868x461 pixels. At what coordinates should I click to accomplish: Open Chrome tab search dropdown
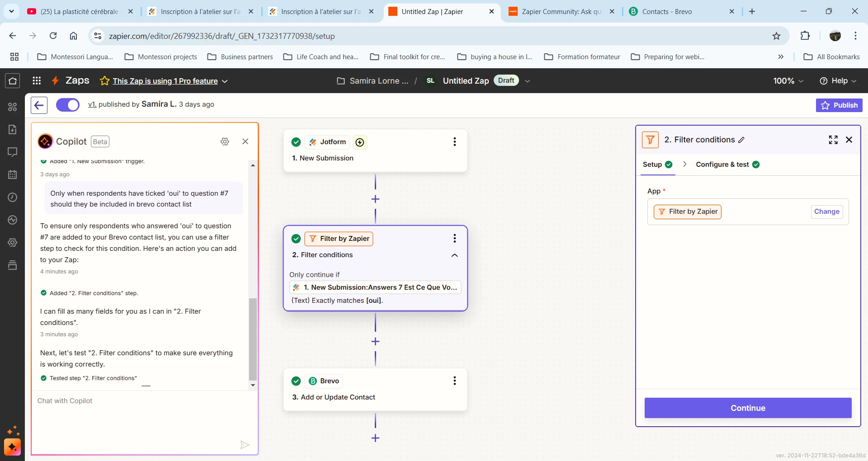(x=11, y=11)
